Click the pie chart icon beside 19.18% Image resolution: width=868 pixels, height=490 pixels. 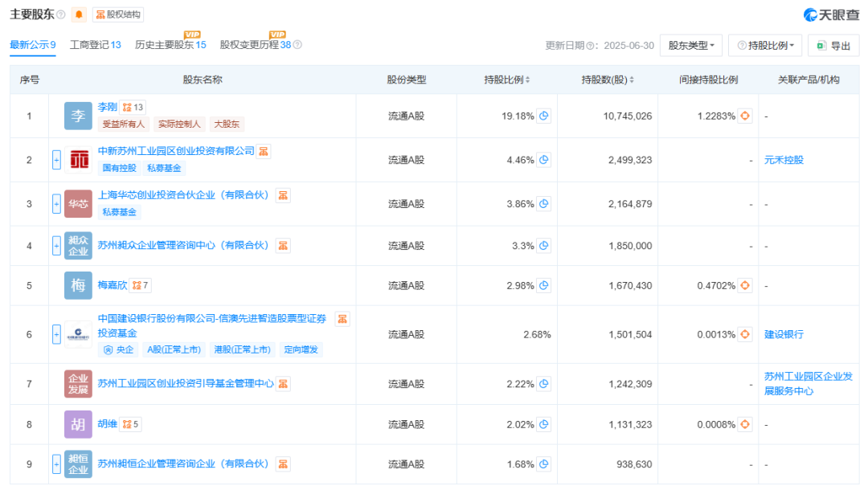click(543, 116)
